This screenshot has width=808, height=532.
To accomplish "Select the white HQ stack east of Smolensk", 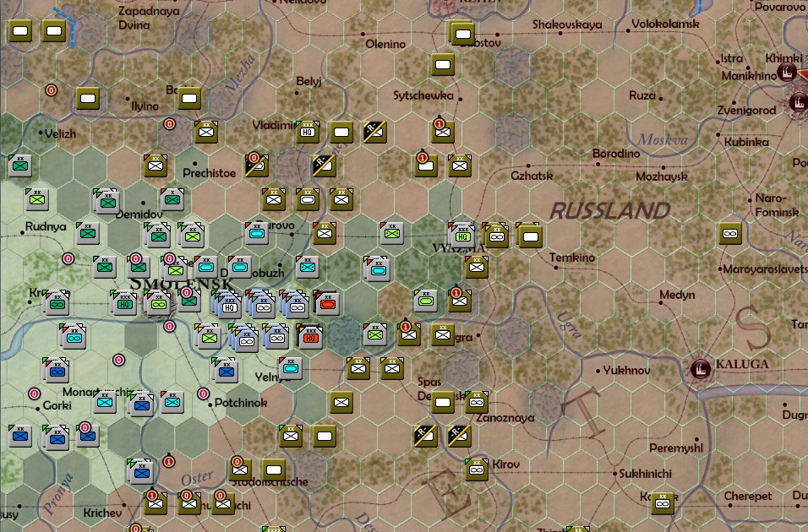I will 228,305.
